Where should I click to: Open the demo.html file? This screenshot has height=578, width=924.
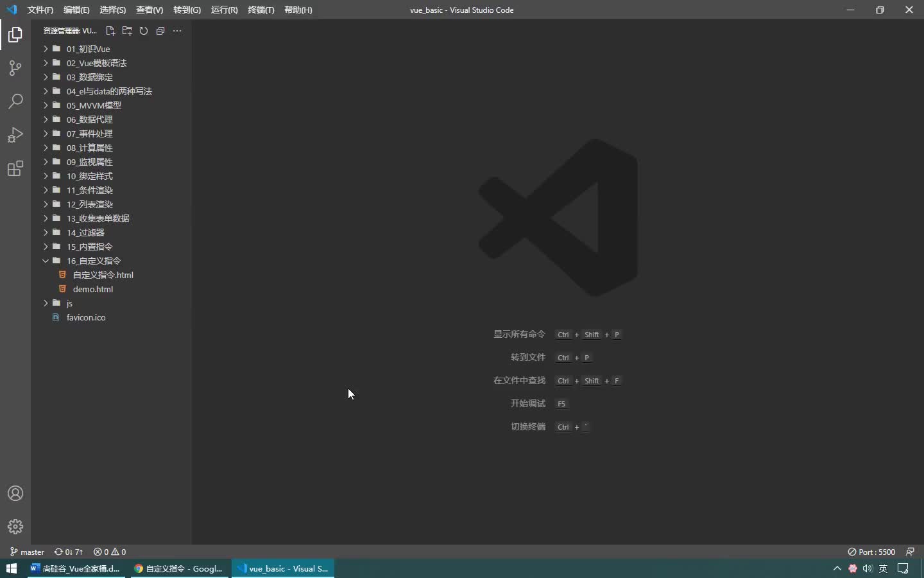pos(112,289)
